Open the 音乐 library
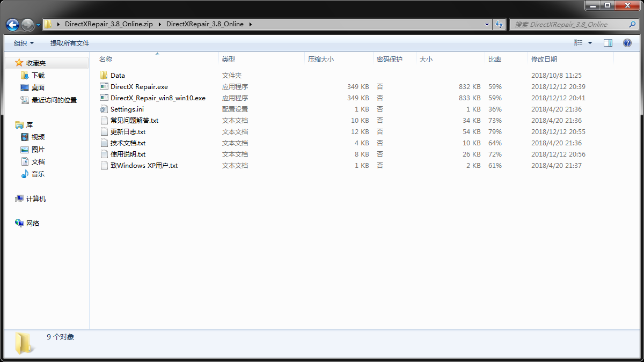The height and width of the screenshot is (362, 644). click(x=38, y=174)
